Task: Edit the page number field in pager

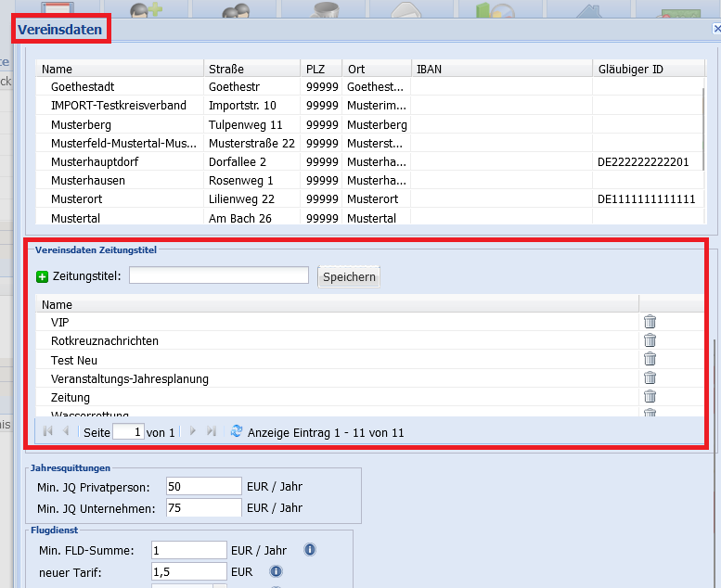Action: (x=129, y=431)
